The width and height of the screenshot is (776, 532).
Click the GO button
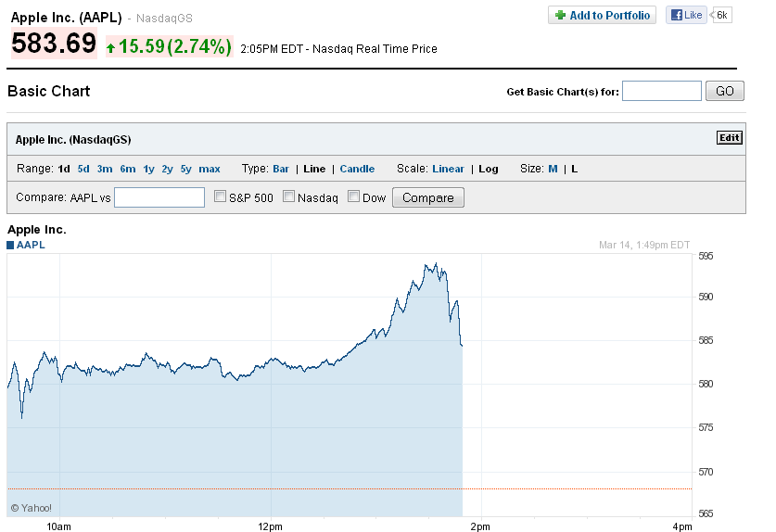(x=725, y=91)
